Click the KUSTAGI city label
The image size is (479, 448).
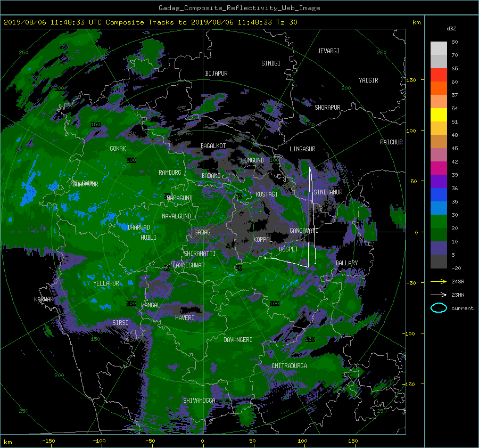pos(267,194)
